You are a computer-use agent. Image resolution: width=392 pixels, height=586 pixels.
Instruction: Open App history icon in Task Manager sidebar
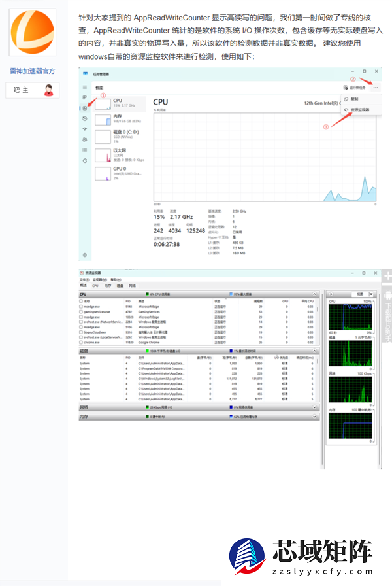pyautogui.click(x=84, y=118)
